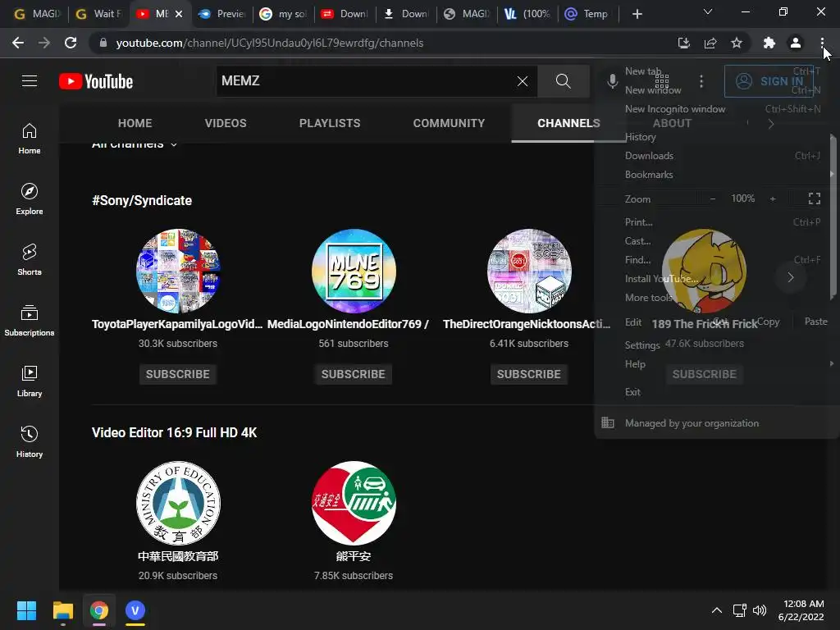Open the Chrome extensions puzzle icon

pos(769,43)
